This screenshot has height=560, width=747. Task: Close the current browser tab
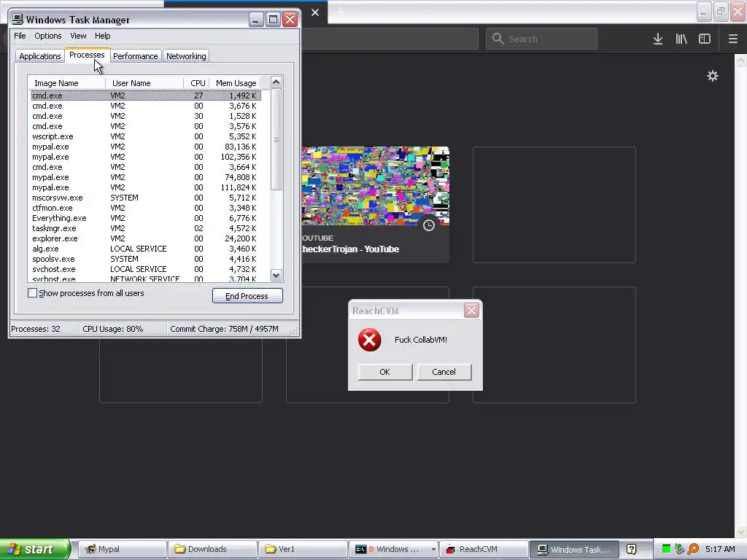pyautogui.click(x=315, y=12)
